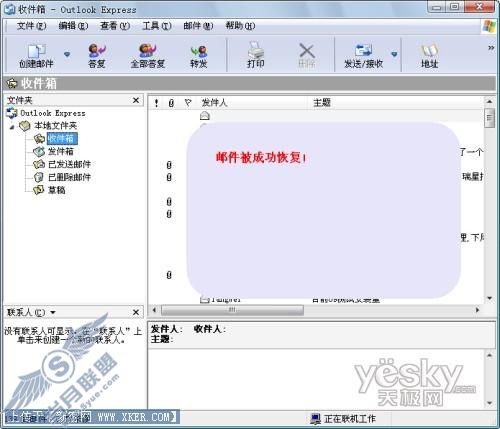Click the Print (打印) toolbar icon
The image size is (500, 429).
click(256, 50)
